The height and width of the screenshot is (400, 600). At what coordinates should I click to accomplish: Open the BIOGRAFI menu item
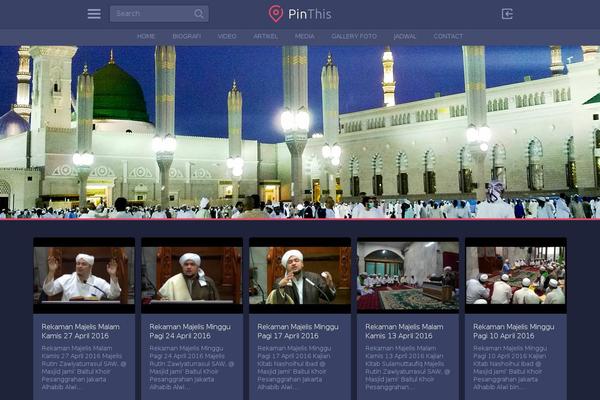tap(187, 36)
